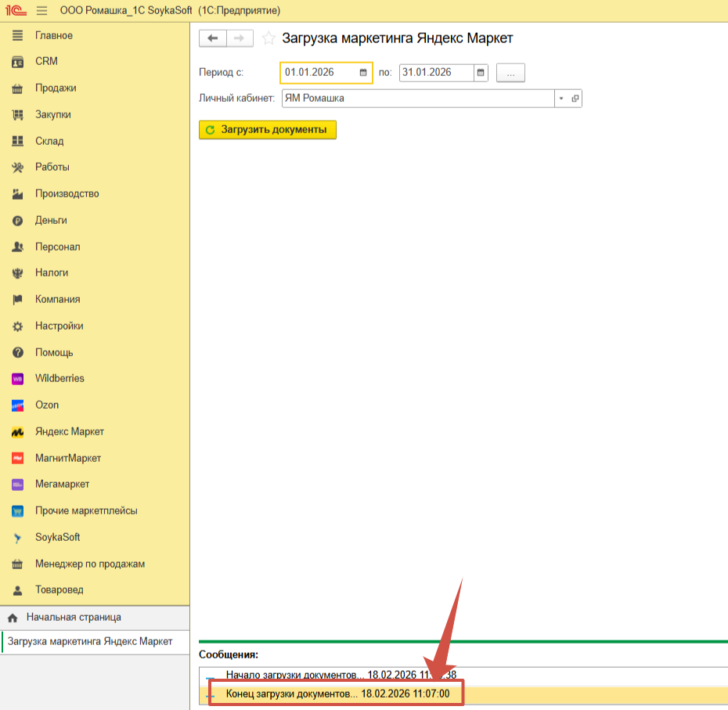Select Конец загрузки документов message row
Screen dimensions: 728x710
[x=337, y=694]
